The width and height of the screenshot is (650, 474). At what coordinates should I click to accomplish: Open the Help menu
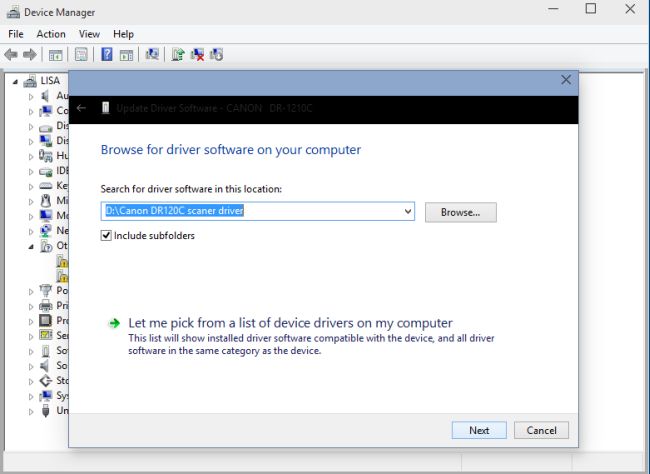[x=123, y=34]
